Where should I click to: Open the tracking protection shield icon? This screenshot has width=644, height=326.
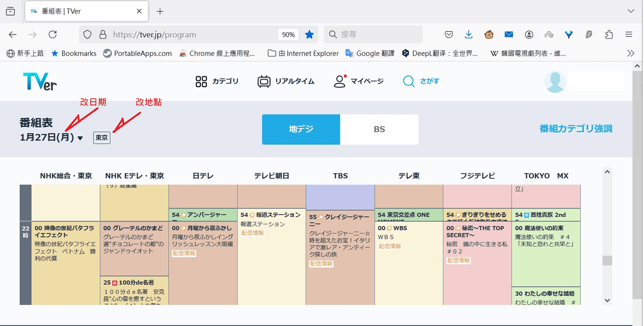tap(87, 35)
